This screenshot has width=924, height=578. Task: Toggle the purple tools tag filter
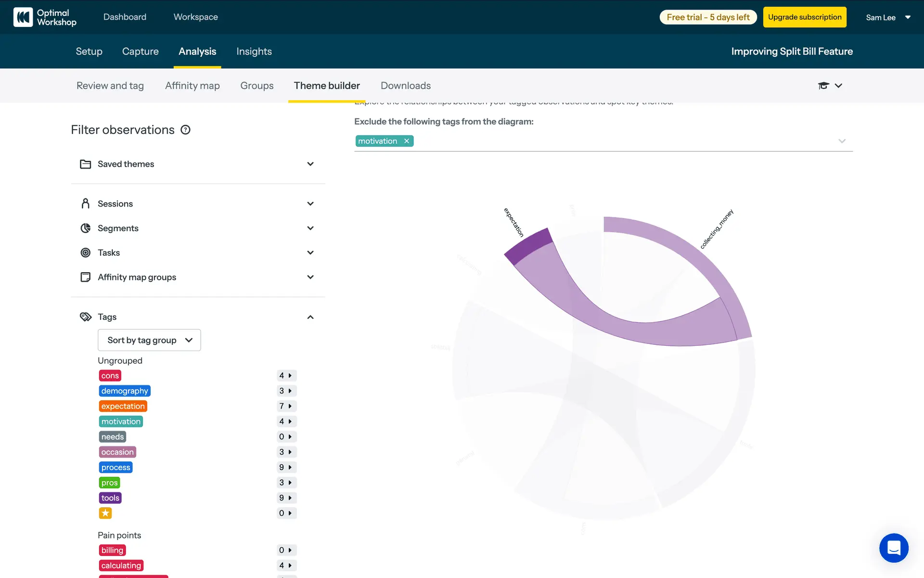click(110, 498)
